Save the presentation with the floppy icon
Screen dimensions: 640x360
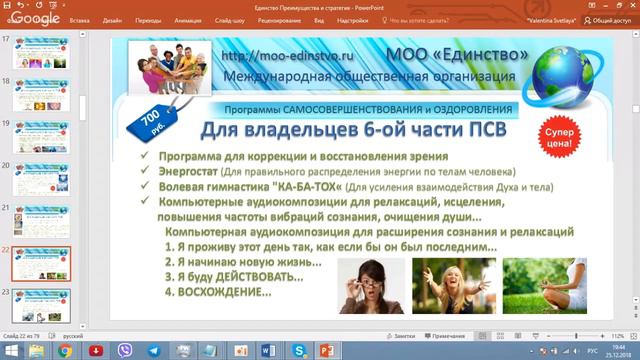tap(7, 5)
